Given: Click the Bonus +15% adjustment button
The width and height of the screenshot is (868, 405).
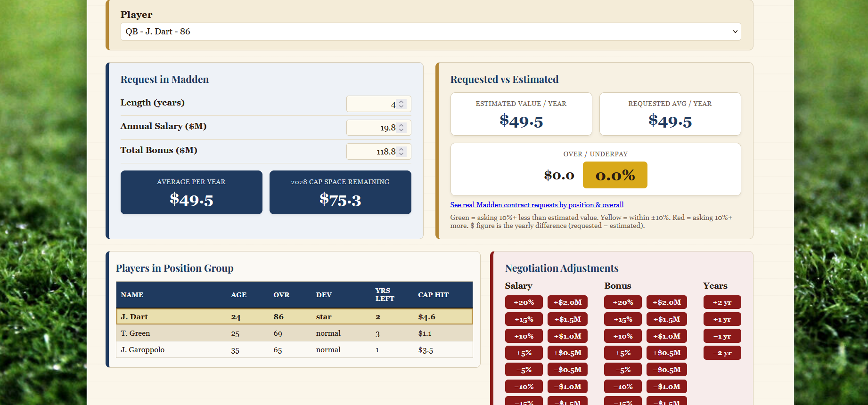Looking at the screenshot, I should (623, 319).
